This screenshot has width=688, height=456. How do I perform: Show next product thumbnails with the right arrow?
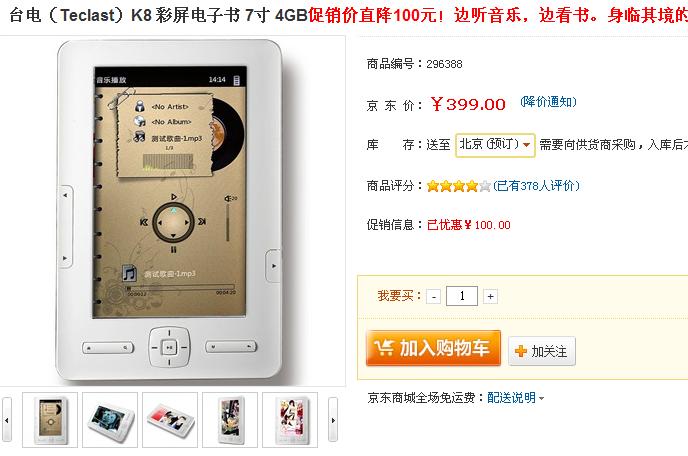(x=333, y=420)
